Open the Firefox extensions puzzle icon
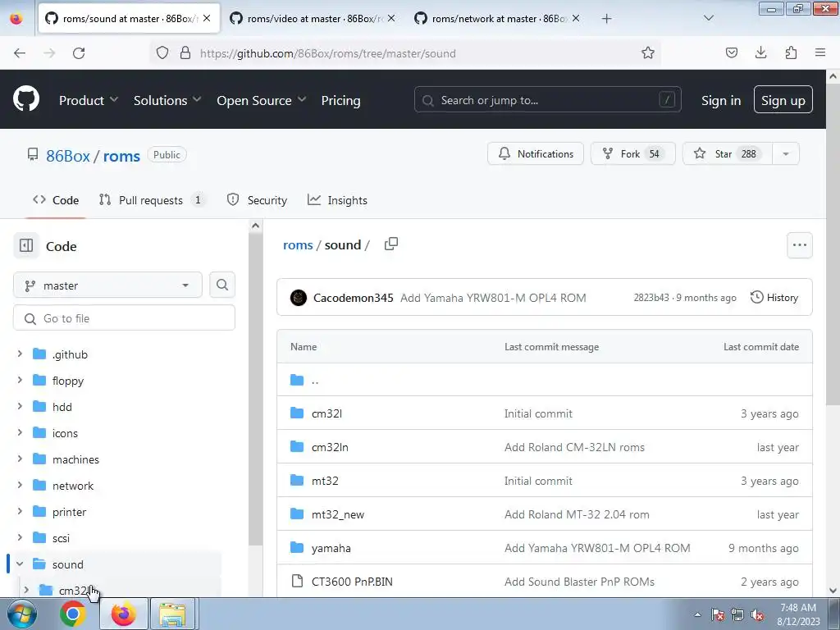This screenshot has width=840, height=630. (791, 52)
